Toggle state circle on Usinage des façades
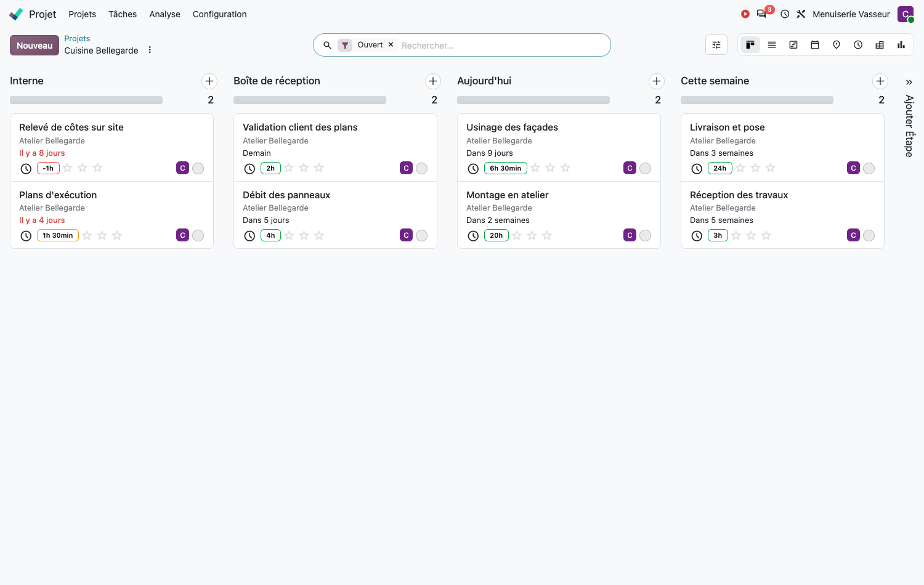 point(646,168)
